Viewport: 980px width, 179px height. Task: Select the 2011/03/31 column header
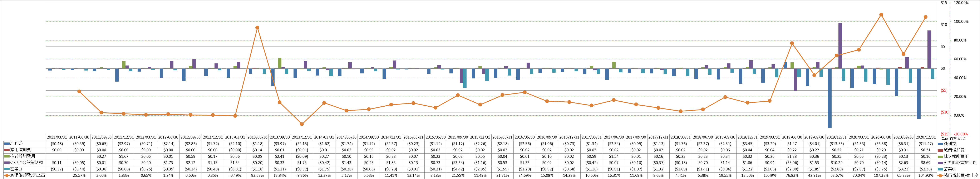(57, 137)
